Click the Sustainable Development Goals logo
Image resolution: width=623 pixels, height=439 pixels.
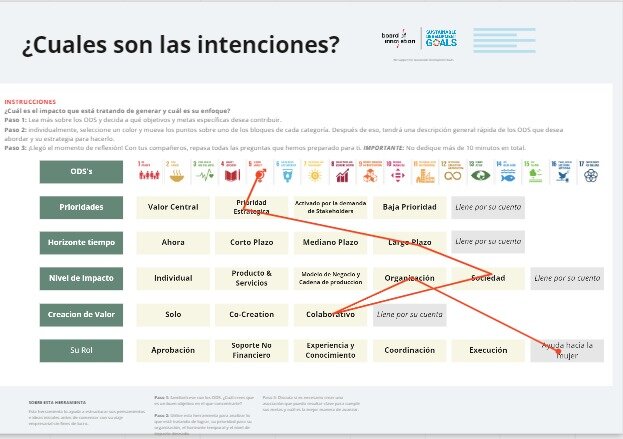point(441,38)
